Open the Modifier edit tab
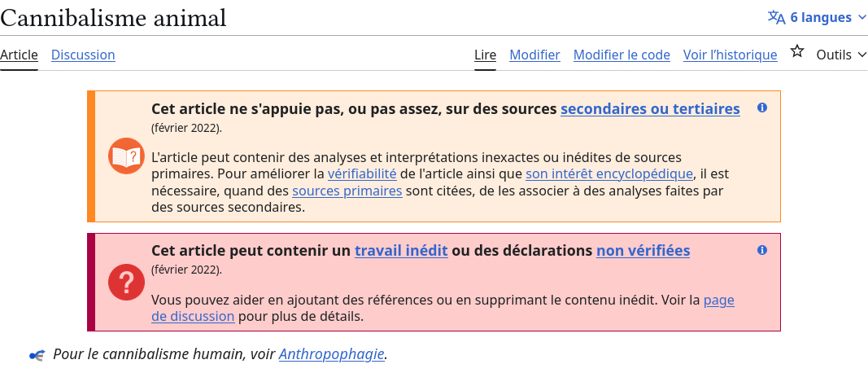 click(x=534, y=55)
